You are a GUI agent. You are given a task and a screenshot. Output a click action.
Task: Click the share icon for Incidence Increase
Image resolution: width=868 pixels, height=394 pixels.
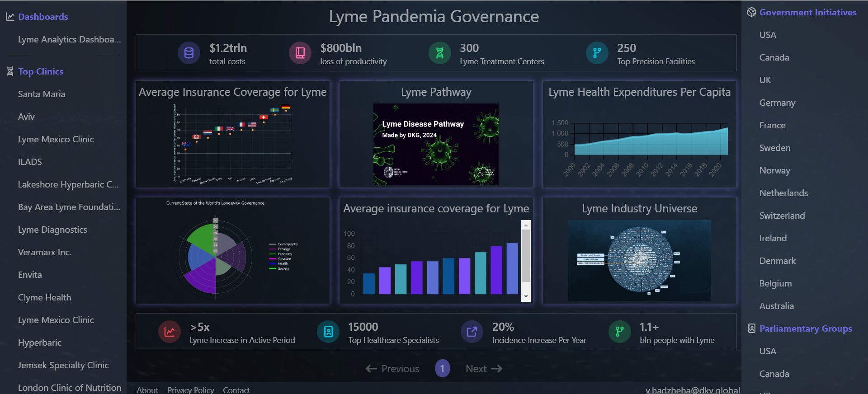coord(472,332)
